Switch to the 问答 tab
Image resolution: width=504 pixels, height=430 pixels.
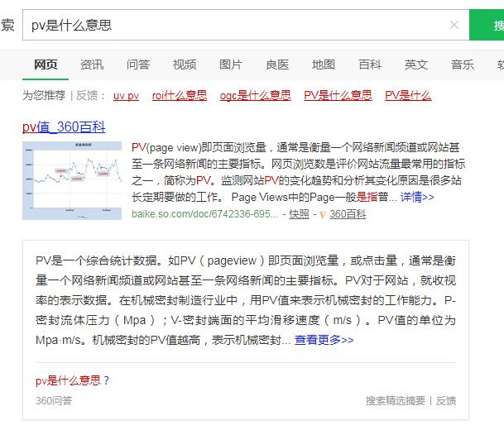coord(138,64)
